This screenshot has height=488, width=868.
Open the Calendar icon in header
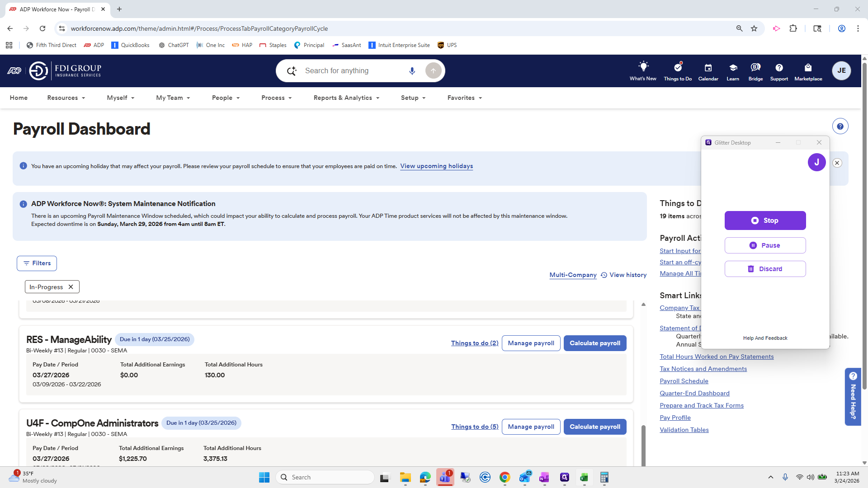click(x=708, y=68)
